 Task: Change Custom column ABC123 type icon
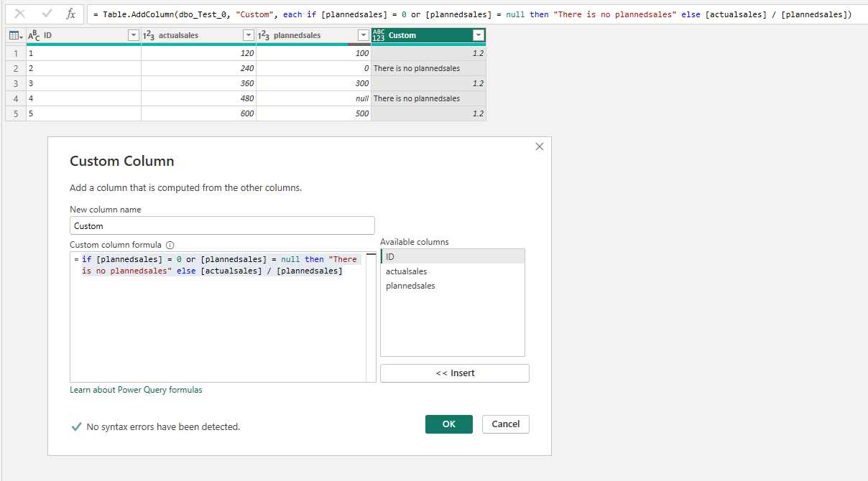tap(379, 35)
